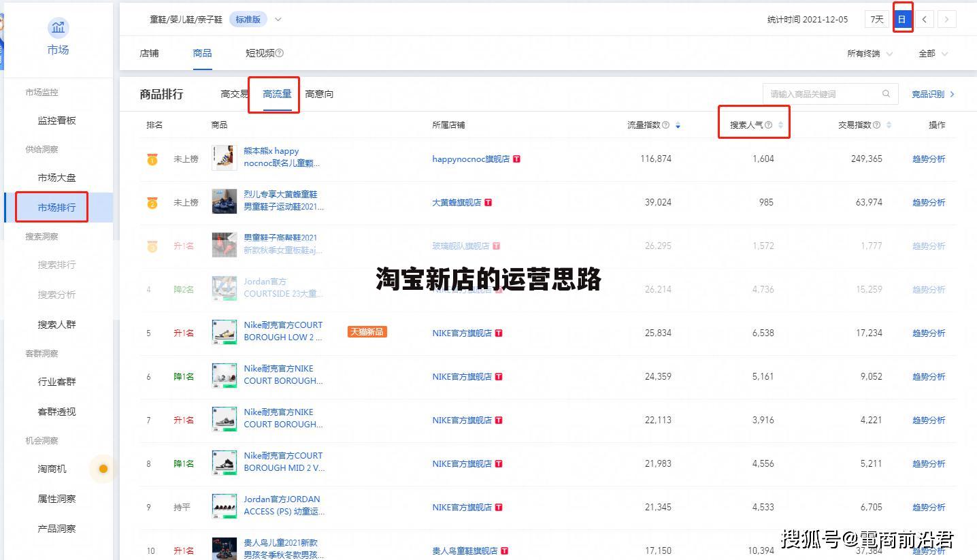This screenshot has height=560, width=977.
Task: Open 贵人鸟童鞋旗舰店 shop link
Action: tap(465, 550)
